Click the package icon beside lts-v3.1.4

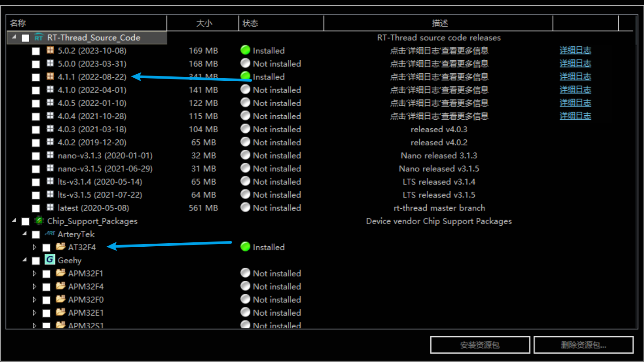click(x=50, y=181)
